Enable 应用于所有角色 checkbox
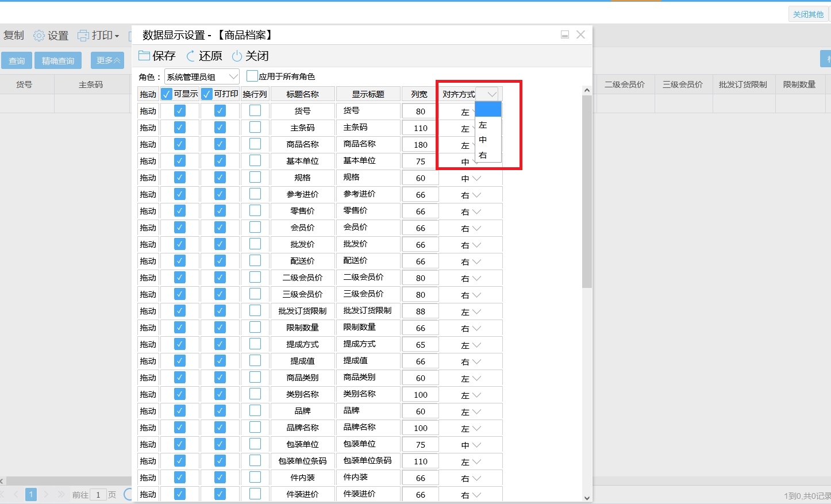 pyautogui.click(x=252, y=76)
